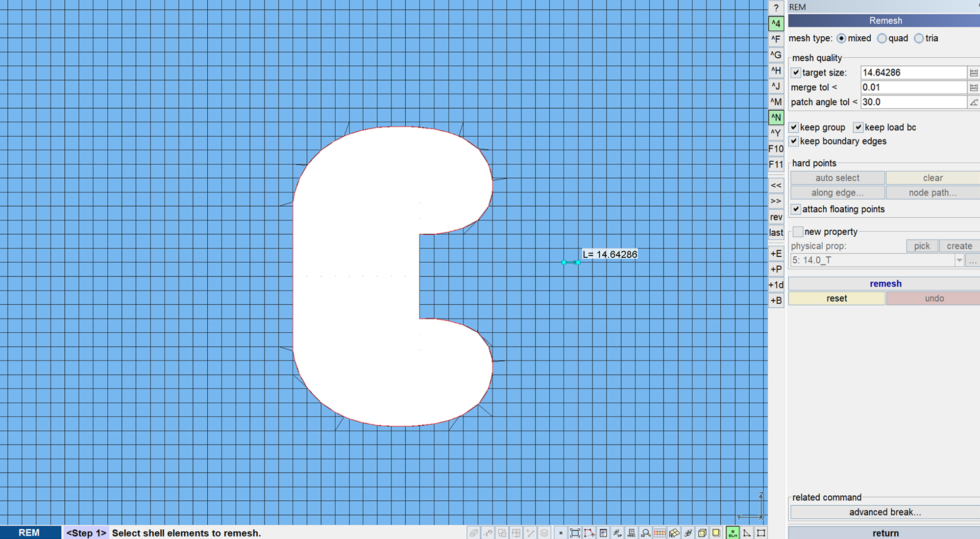Open the physical prop dropdown showing 5: 14.0_T
Screen dimensions: 980x539
click(959, 260)
